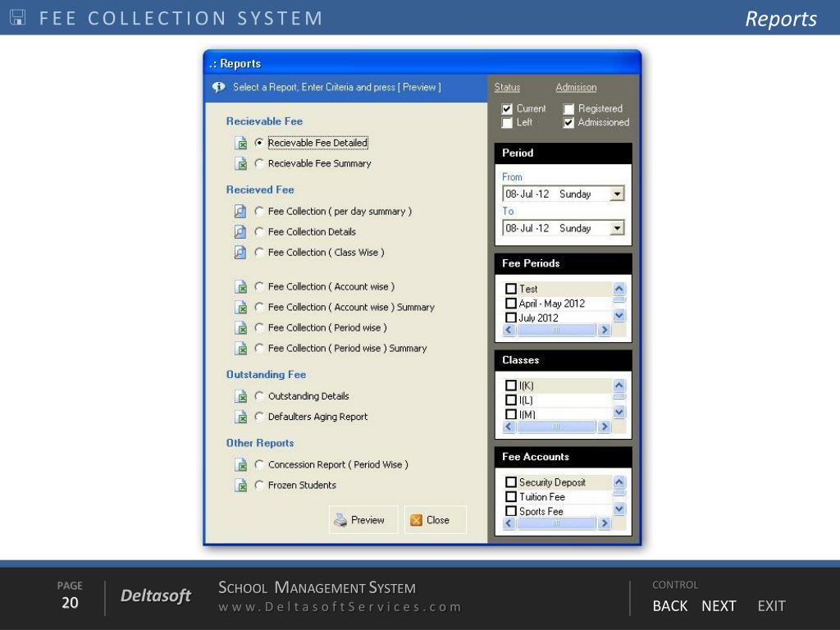The image size is (840, 630).
Task: Click Excel icon beside Fee Collection (Account wise)
Action: pos(240,287)
